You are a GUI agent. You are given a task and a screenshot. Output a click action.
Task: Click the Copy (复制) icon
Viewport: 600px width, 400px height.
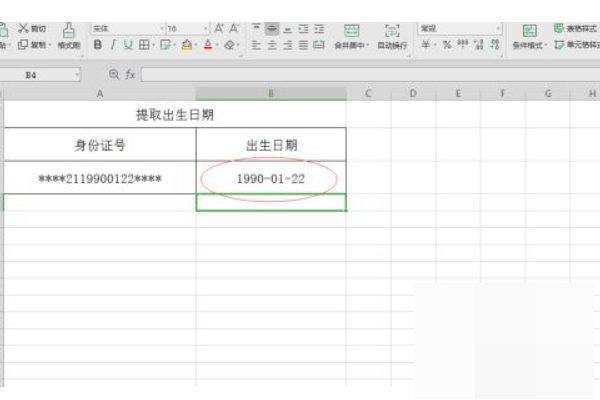23,45
